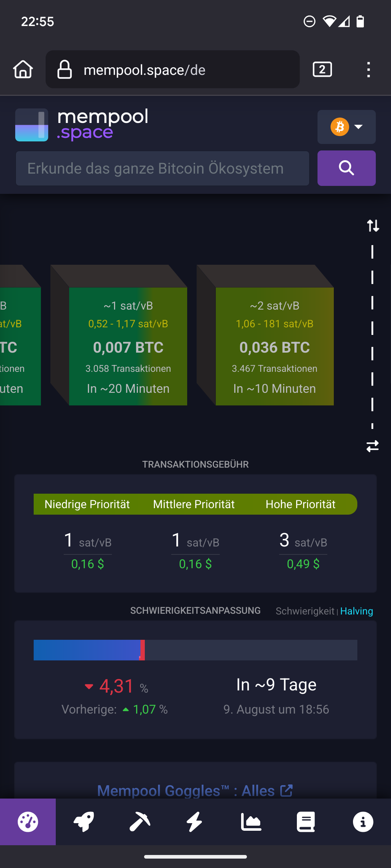Open the ~2 sat/vB pending block
Screen dimensions: 391x868
[x=274, y=346]
